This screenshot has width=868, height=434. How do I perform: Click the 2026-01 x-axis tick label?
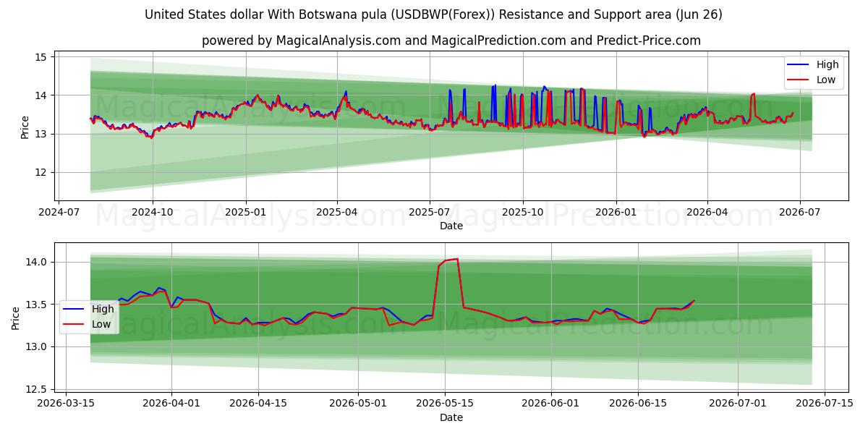point(616,212)
